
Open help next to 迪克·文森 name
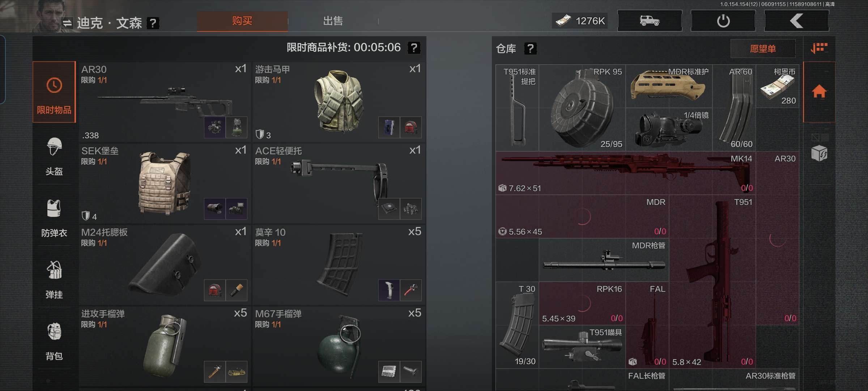153,23
